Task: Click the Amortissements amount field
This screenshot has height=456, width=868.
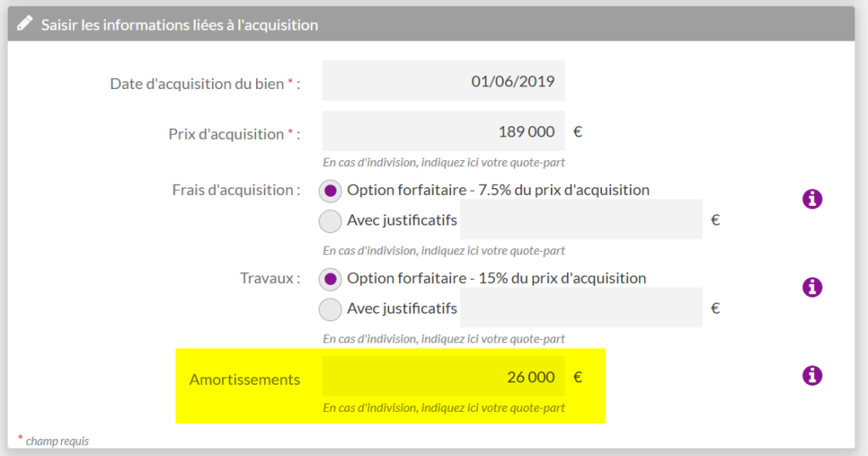Action: pyautogui.click(x=443, y=378)
